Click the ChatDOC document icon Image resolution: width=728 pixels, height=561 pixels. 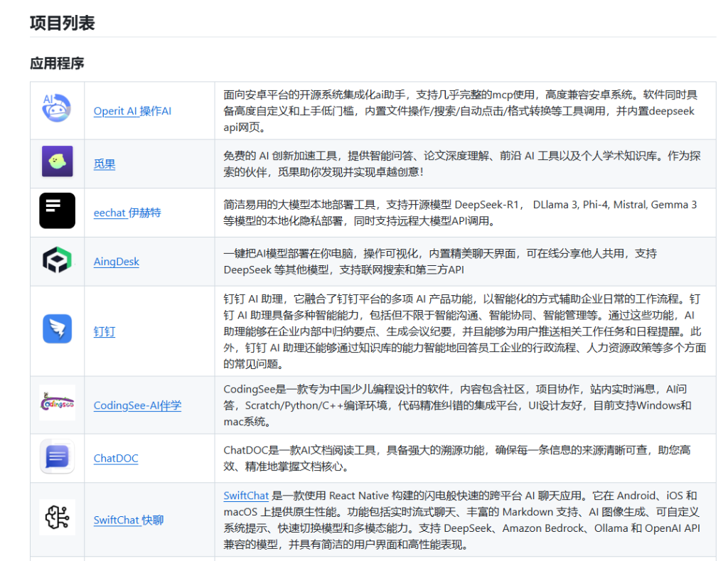(57, 456)
